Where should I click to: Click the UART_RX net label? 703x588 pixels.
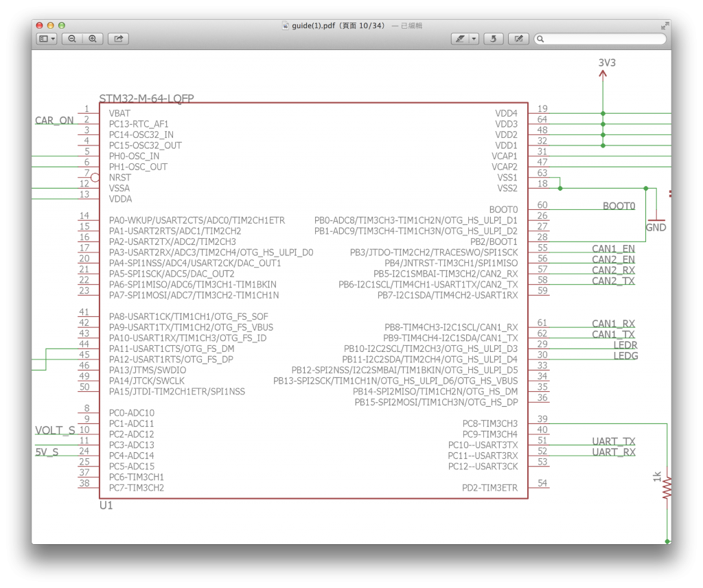[x=614, y=452]
